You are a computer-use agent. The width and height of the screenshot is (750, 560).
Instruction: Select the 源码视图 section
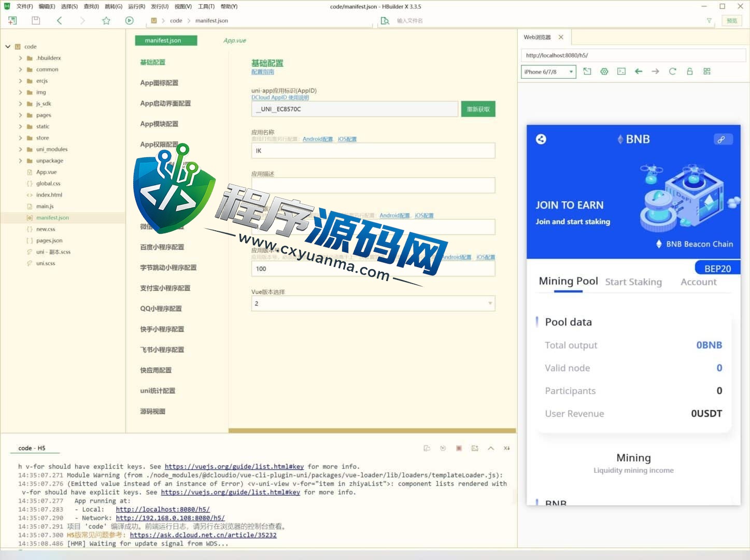[x=152, y=412]
